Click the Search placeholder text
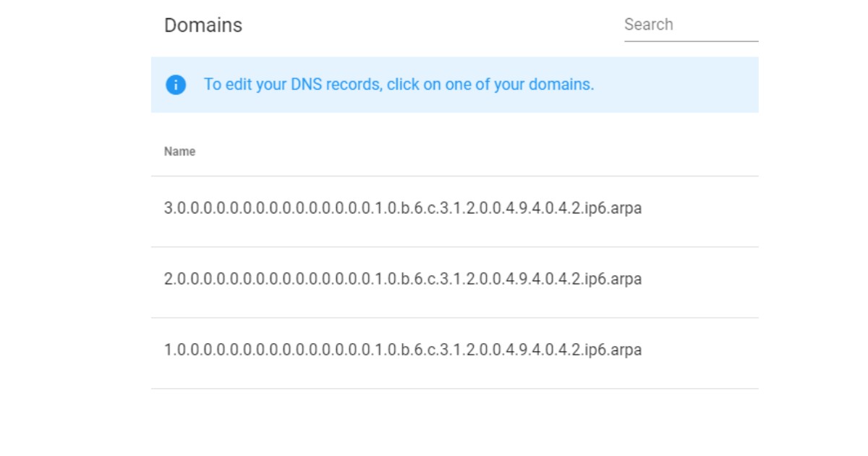Screen dimensions: 868x456 click(649, 25)
